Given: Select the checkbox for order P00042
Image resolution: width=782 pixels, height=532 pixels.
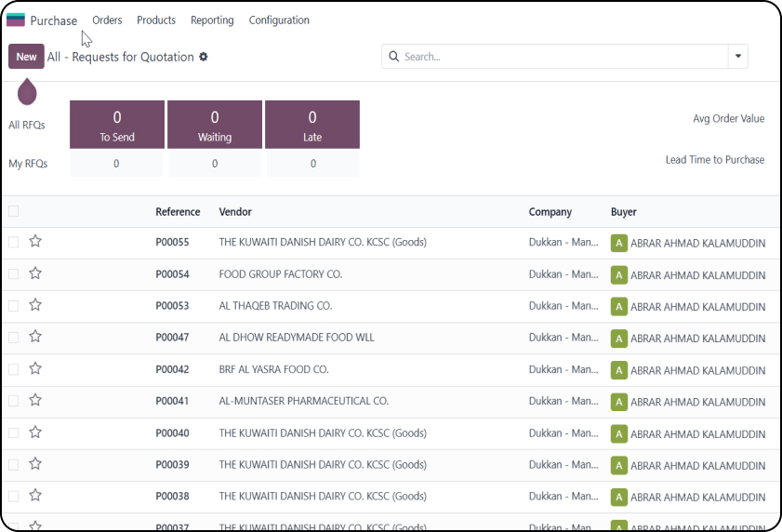Looking at the screenshot, I should click(x=13, y=369).
